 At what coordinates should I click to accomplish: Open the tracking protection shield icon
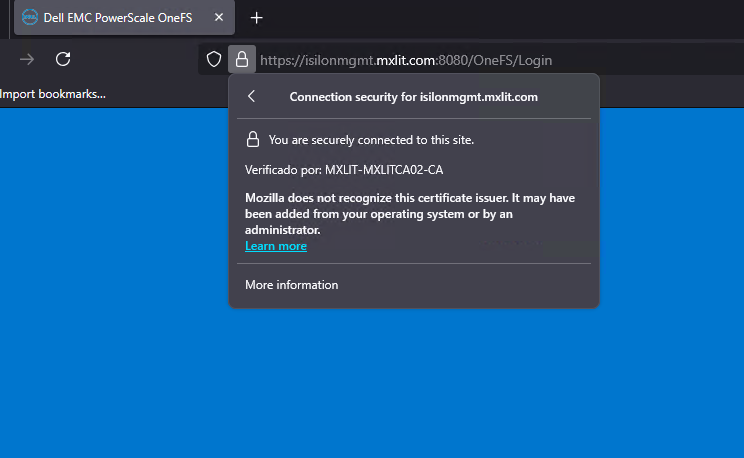point(213,59)
